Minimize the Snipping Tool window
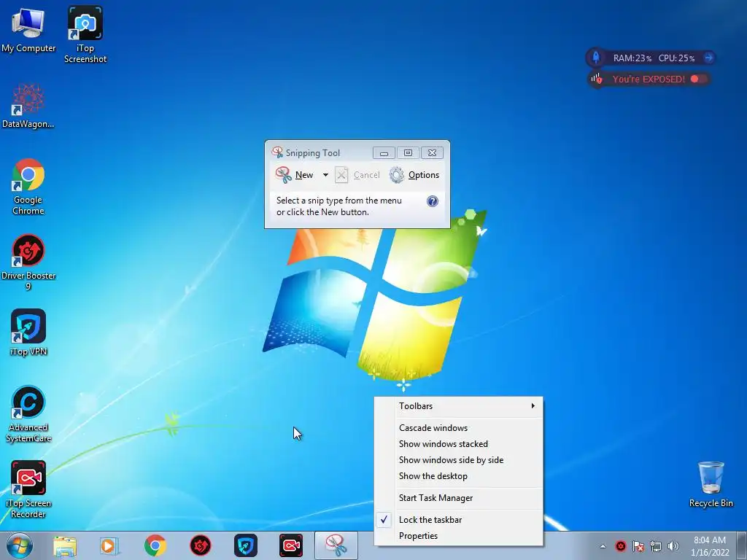 384,153
